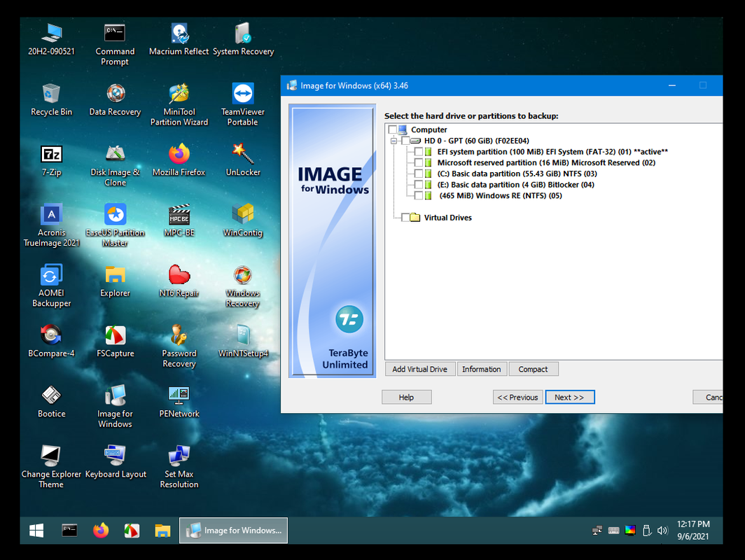The width and height of the screenshot is (745, 560).
Task: Launch the Keyboard Layout desktop icon
Action: (x=115, y=462)
